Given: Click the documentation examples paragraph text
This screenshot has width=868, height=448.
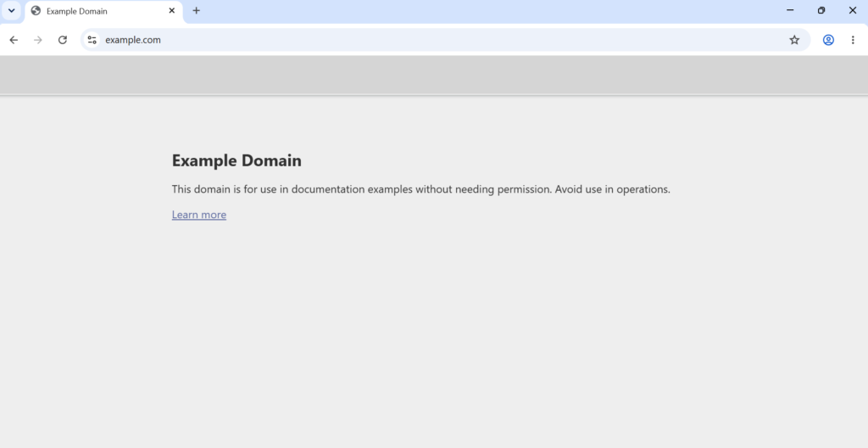Looking at the screenshot, I should [x=420, y=189].
